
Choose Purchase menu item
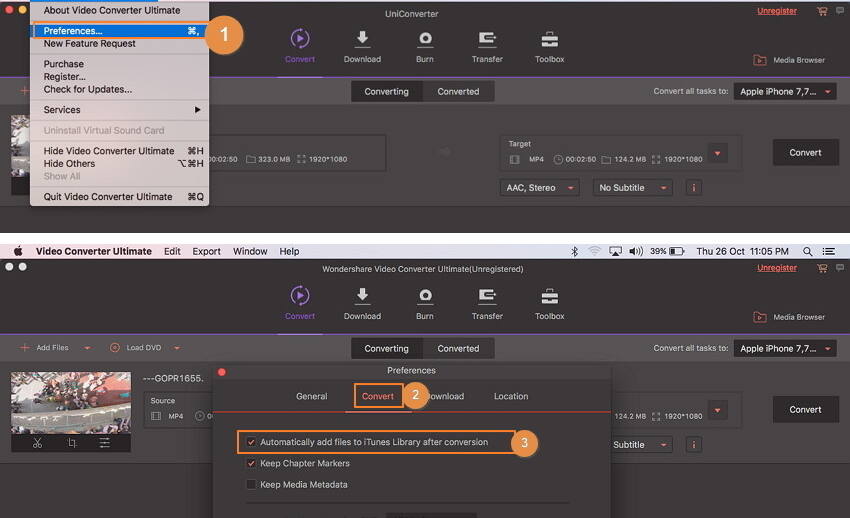pyautogui.click(x=119, y=64)
